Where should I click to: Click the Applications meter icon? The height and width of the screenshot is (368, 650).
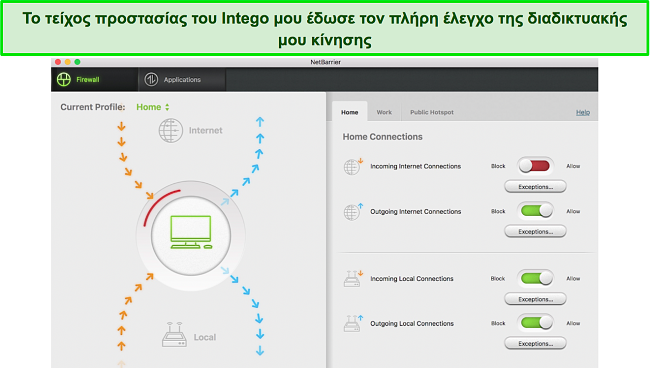[x=151, y=79]
